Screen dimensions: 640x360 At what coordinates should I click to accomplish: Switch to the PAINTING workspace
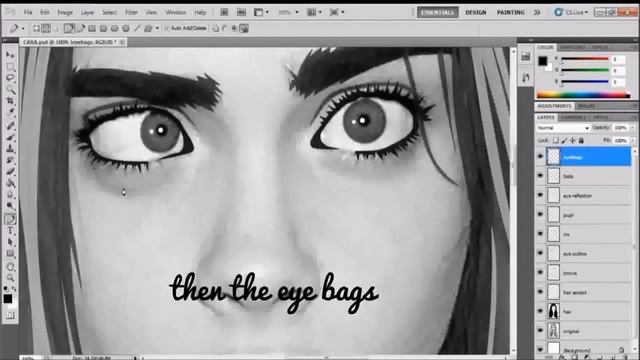[511, 12]
